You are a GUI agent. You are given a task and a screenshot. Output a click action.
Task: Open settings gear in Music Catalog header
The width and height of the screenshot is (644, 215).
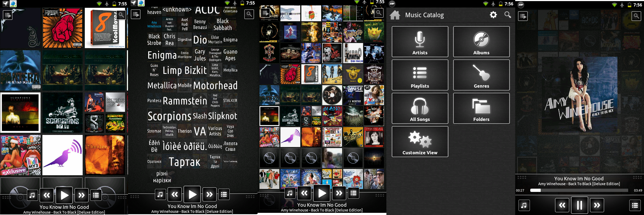(493, 15)
